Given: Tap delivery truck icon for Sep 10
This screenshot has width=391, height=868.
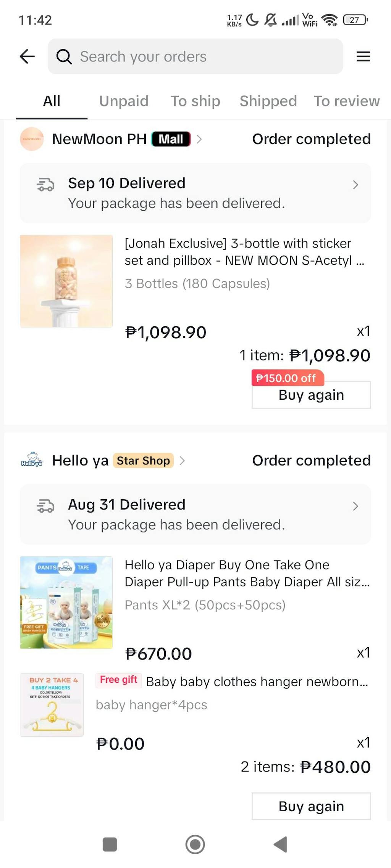Looking at the screenshot, I should [x=45, y=184].
